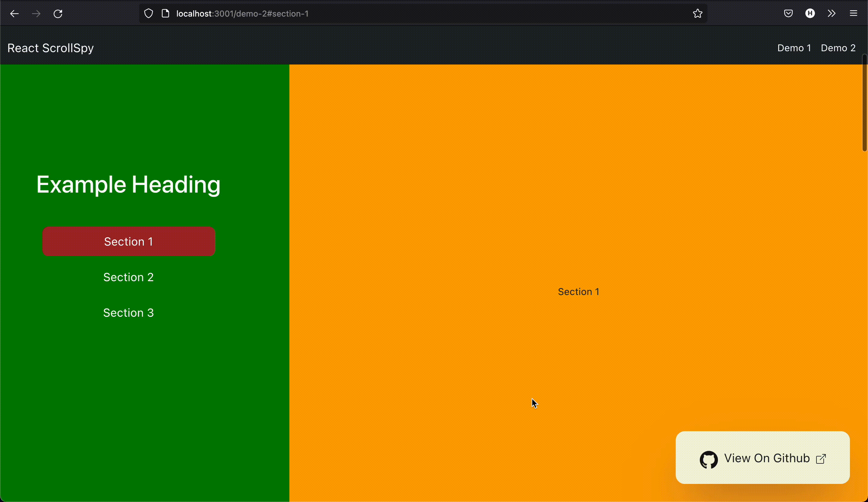Jump to Section 2 in sidebar
This screenshot has height=502, width=868.
tap(128, 277)
